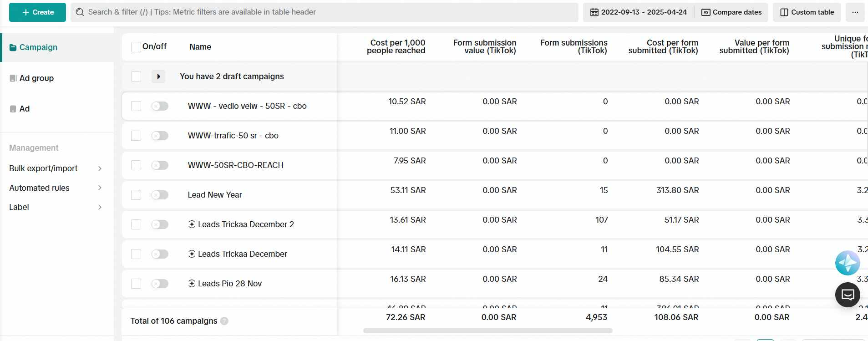This screenshot has height=341, width=868.
Task: Click the calendar icon in date range
Action: coord(594,12)
